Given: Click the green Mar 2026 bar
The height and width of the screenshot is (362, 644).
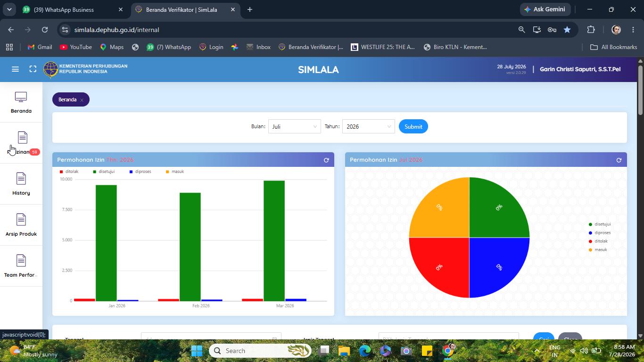Looking at the screenshot, I should (274, 241).
